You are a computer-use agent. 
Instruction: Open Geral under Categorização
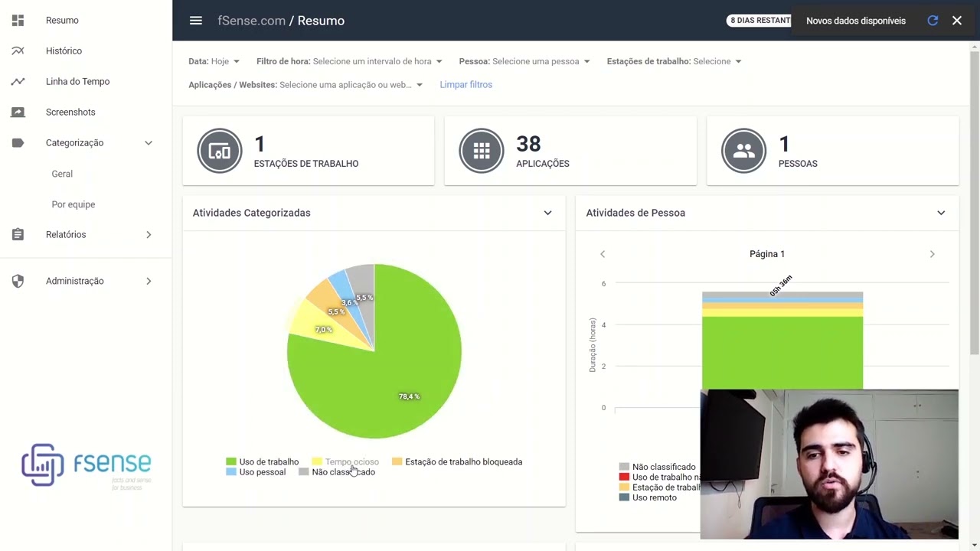62,174
